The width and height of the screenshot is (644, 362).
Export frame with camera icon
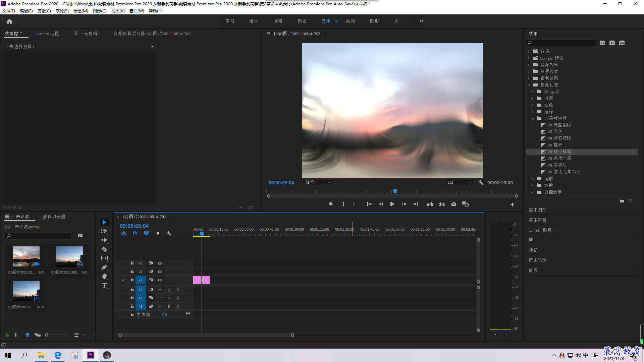coord(454,204)
